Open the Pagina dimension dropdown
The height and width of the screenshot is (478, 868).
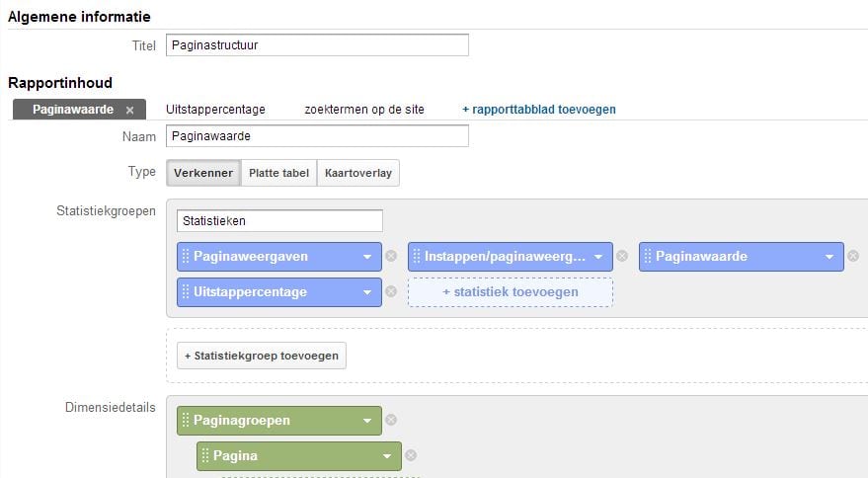click(387, 456)
